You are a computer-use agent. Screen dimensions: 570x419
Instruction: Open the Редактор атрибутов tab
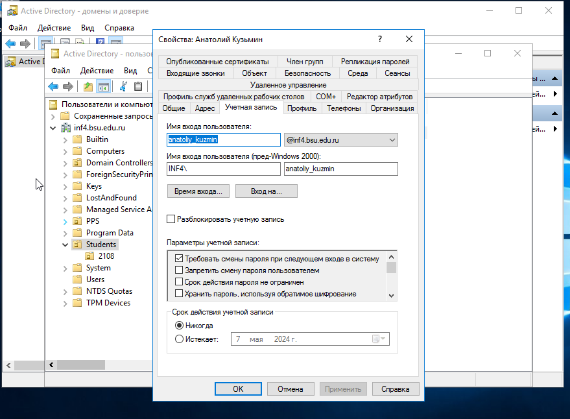pyautogui.click(x=380, y=97)
